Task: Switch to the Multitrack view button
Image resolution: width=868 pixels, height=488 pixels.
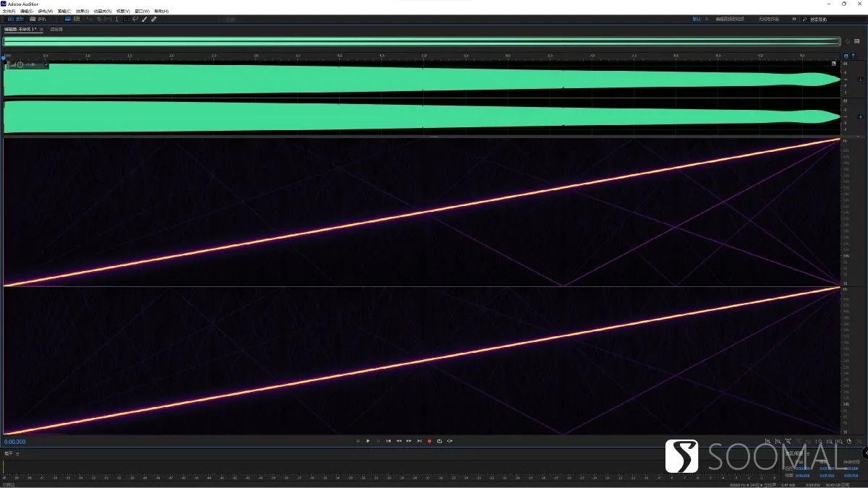Action: click(38, 19)
